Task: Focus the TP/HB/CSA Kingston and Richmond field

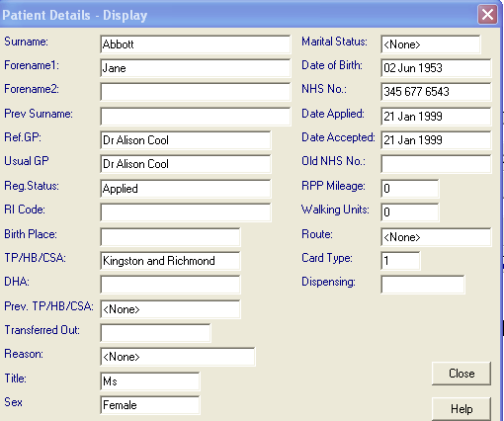Action: click(170, 261)
